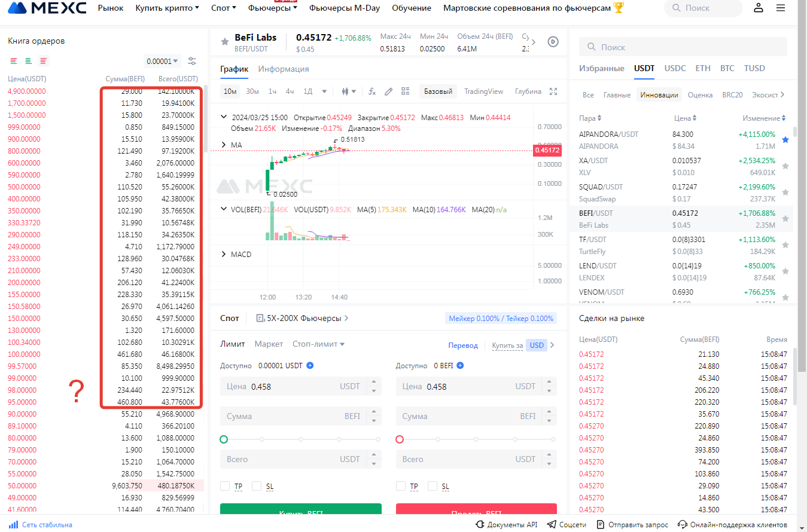Favorite the LEND/USDT pair star
Viewport: 807px width, 532px height.
click(785, 271)
